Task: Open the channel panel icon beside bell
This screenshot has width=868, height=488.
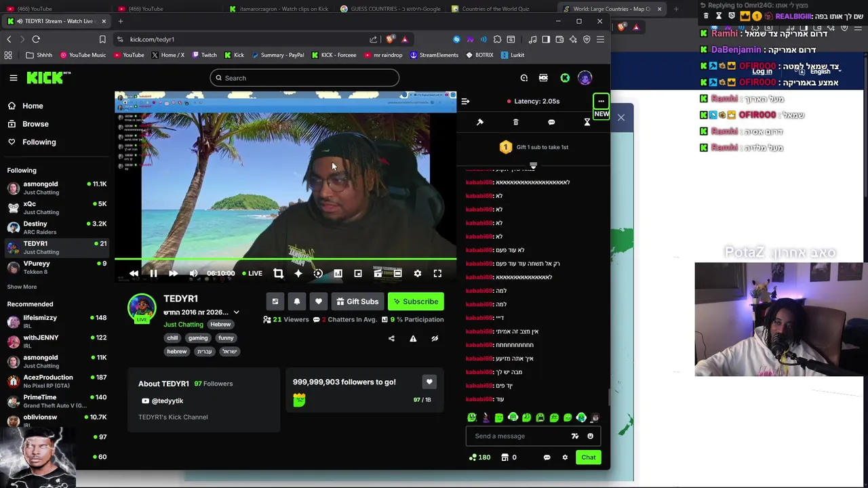Action: [275, 302]
